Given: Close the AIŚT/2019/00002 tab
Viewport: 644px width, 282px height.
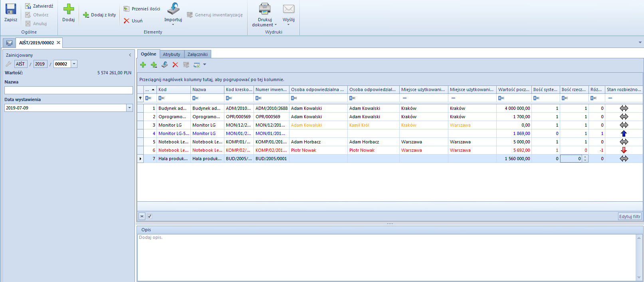Looking at the screenshot, I should click(x=58, y=43).
